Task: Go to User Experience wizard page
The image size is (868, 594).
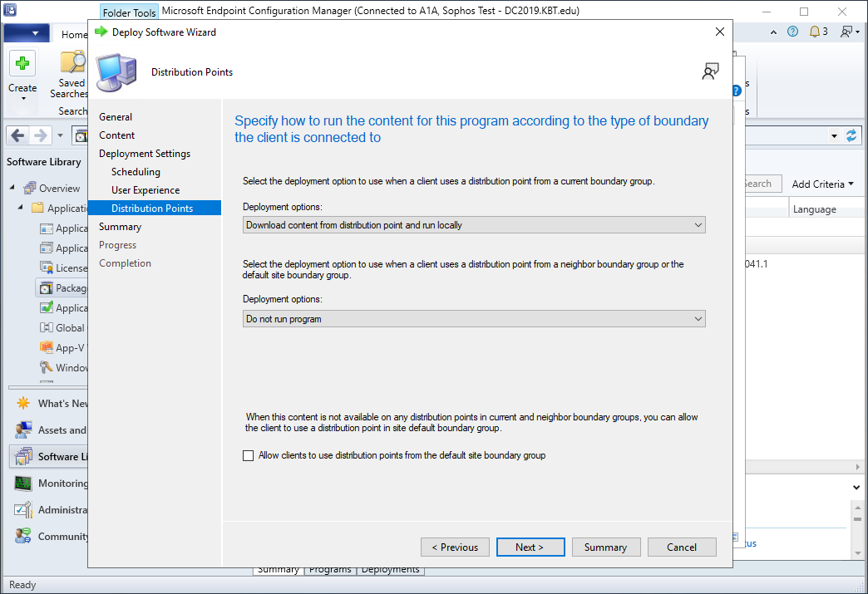Action: [145, 190]
